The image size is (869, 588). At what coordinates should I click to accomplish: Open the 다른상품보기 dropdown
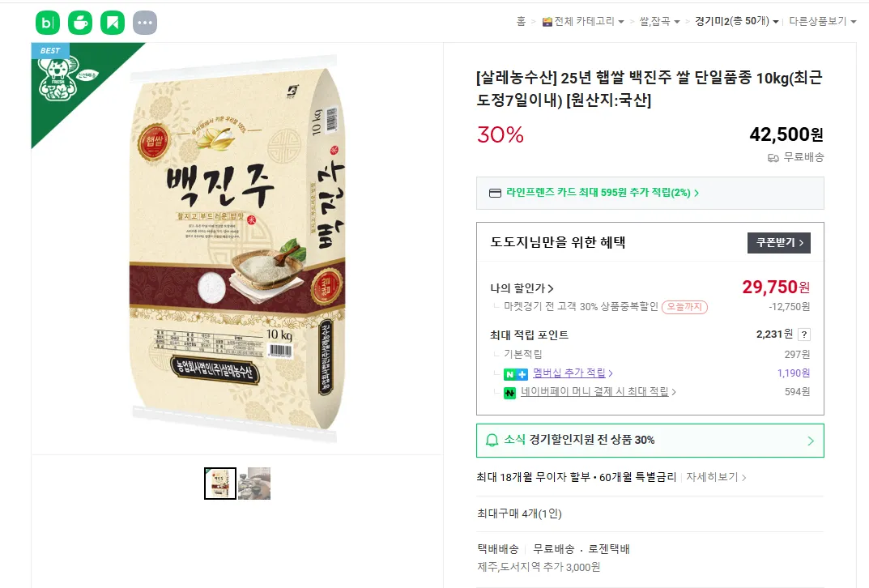point(822,21)
